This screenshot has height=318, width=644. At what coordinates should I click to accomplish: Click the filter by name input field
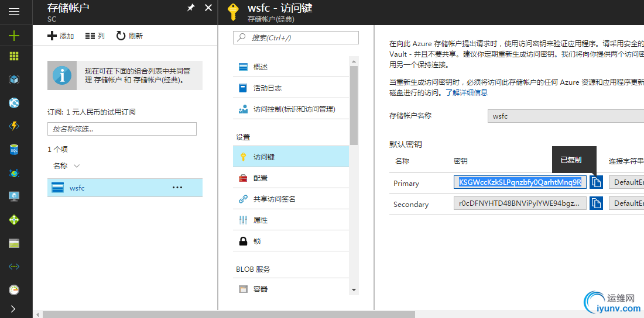click(122, 129)
